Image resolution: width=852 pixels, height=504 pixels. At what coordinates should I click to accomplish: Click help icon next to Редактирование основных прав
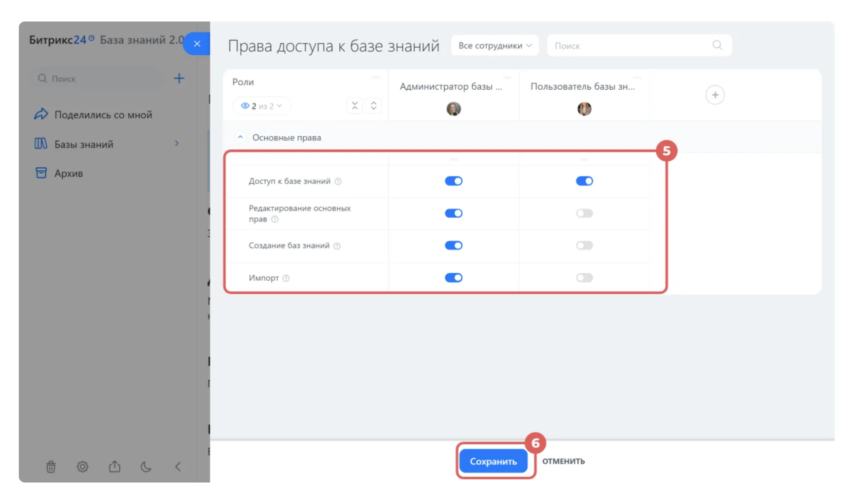pyautogui.click(x=275, y=220)
